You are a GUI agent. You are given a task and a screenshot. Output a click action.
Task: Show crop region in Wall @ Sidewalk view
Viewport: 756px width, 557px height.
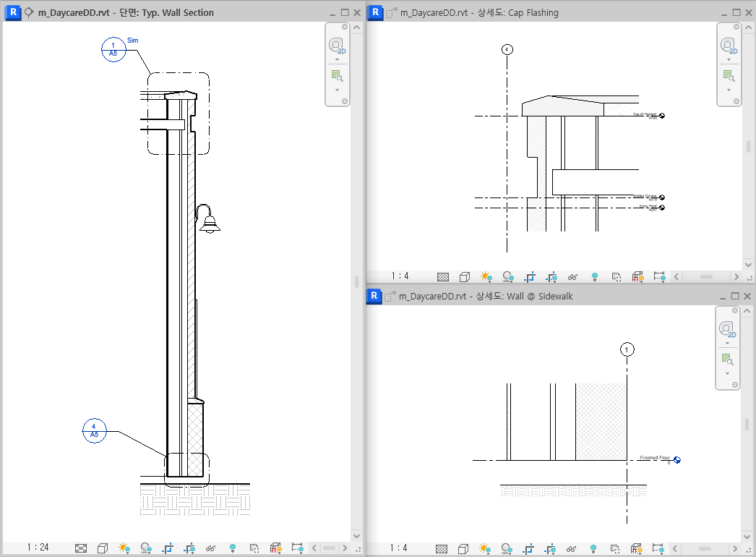coord(550,548)
